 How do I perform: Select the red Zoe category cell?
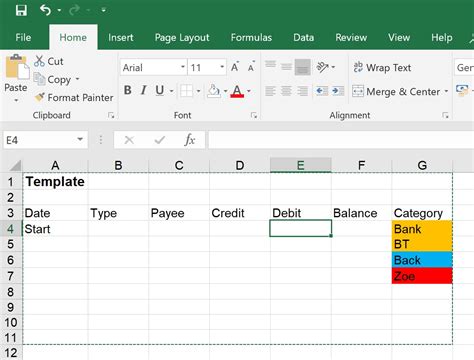coord(422,276)
